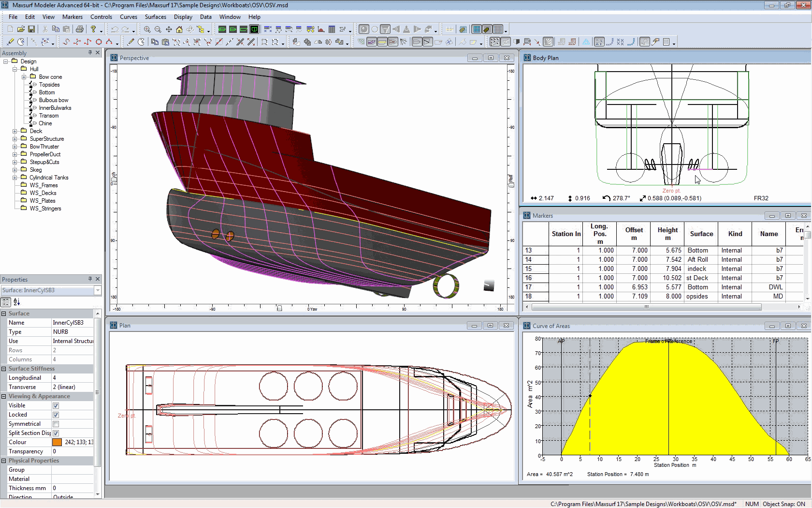The width and height of the screenshot is (812, 508).
Task: Click the Undo icon
Action: [114, 29]
